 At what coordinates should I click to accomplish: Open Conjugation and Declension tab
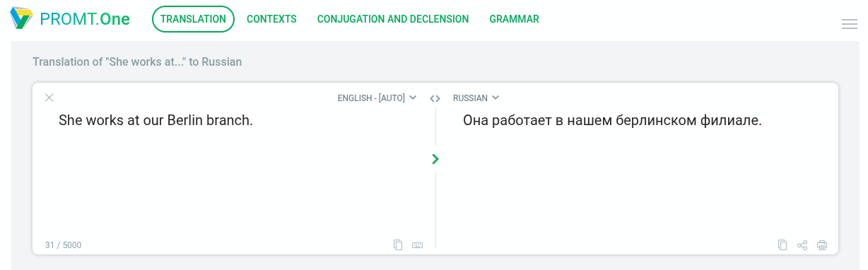point(393,19)
